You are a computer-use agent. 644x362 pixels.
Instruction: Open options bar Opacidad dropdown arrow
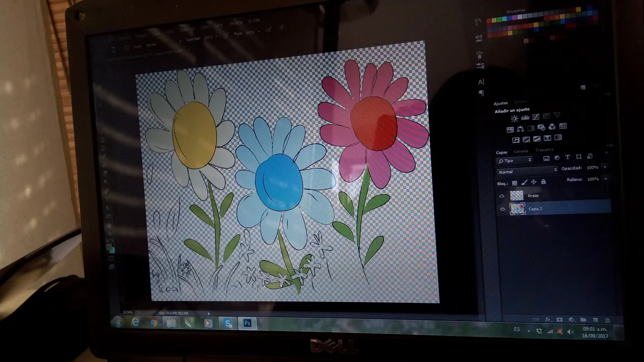tap(216, 36)
